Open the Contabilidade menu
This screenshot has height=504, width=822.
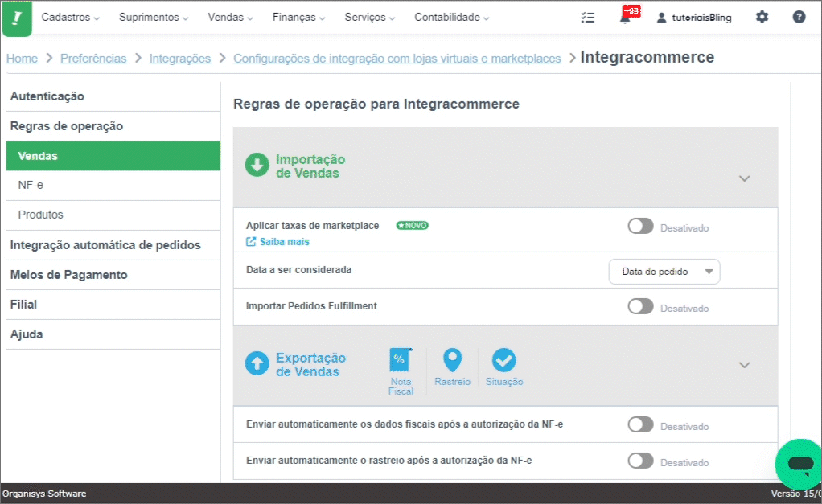[x=452, y=18]
